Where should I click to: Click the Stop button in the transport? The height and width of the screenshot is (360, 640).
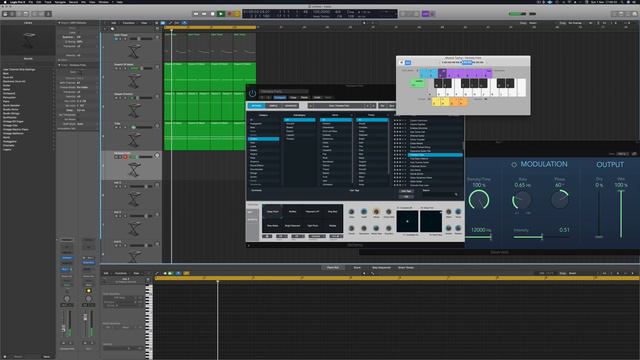coord(212,13)
